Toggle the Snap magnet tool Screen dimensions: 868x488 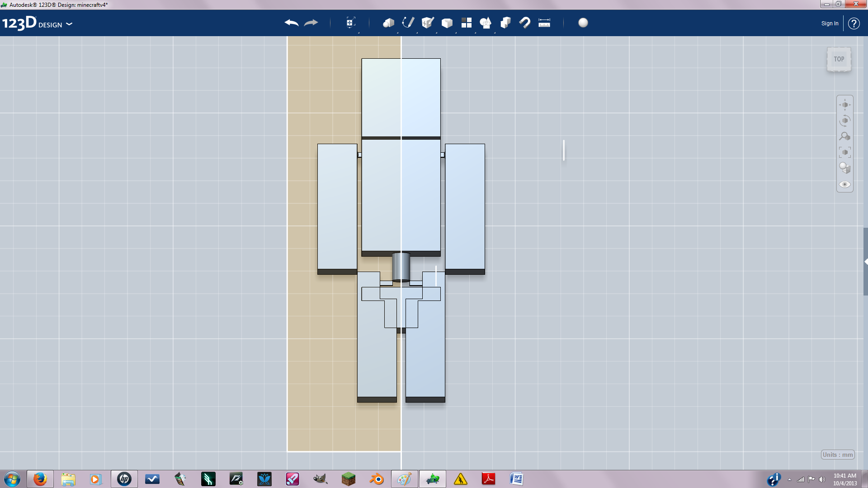(x=525, y=23)
